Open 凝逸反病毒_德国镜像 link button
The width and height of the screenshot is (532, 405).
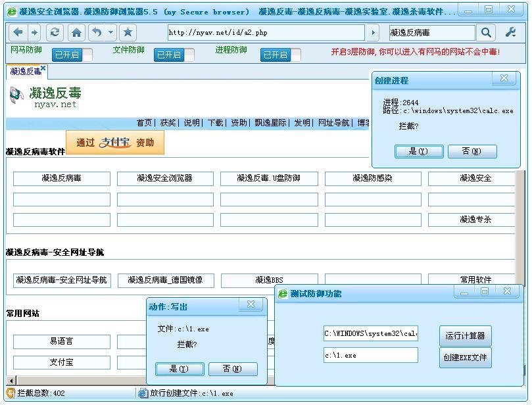coord(166,280)
